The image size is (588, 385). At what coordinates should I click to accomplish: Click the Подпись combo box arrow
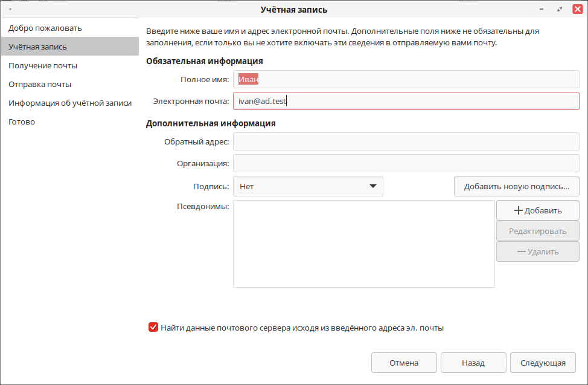pos(372,186)
